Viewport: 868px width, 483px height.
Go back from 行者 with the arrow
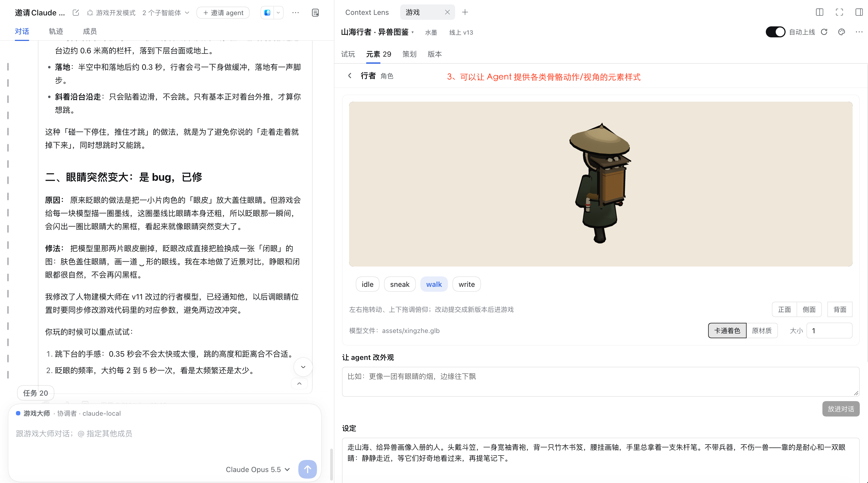[x=350, y=76]
